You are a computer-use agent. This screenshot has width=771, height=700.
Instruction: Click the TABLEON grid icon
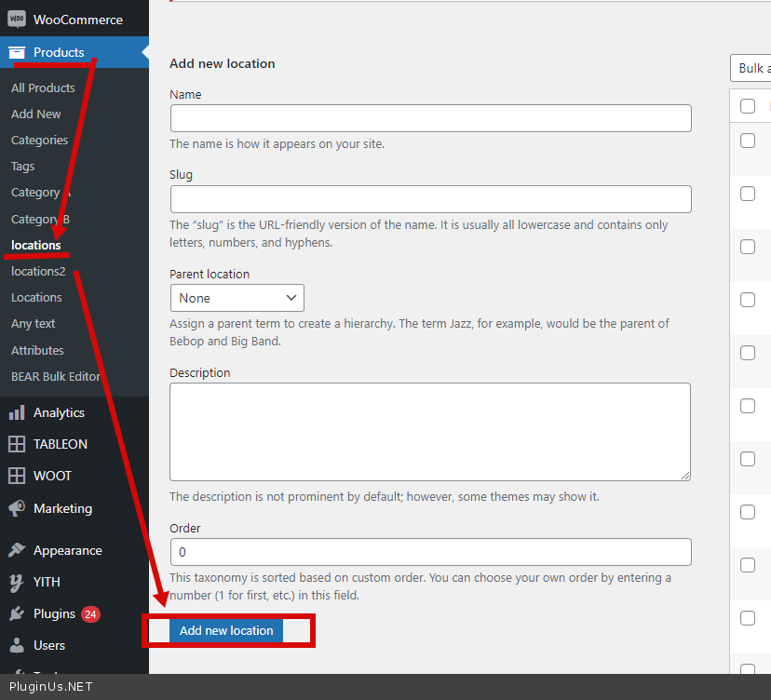pyautogui.click(x=17, y=444)
